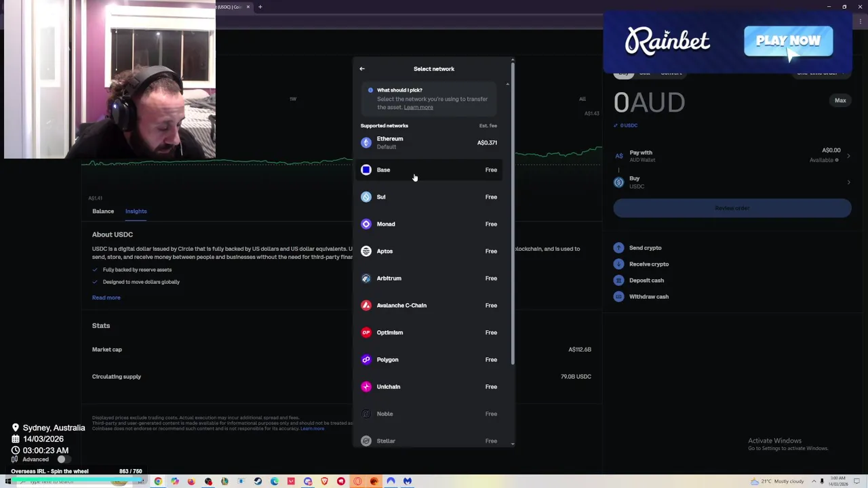Select the Arbitrum network icon
Image resolution: width=868 pixels, height=488 pixels.
pyautogui.click(x=366, y=278)
